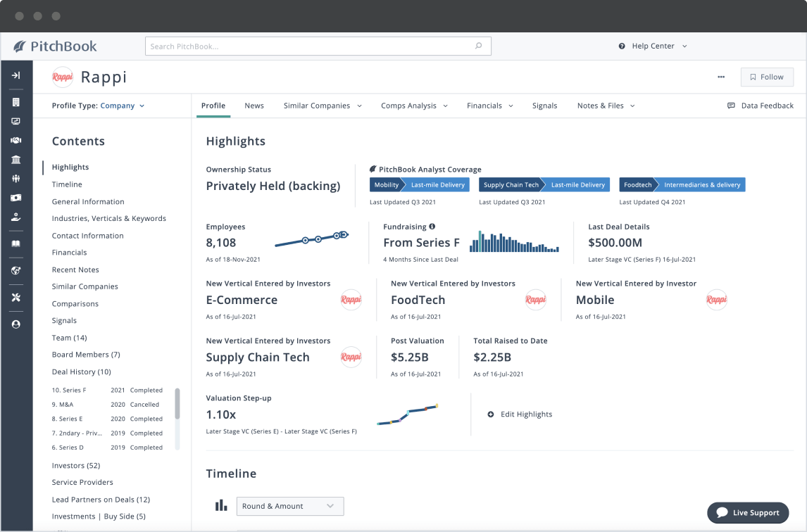
Task: Go to Industries, Verticals & Keywords
Action: [x=109, y=218]
